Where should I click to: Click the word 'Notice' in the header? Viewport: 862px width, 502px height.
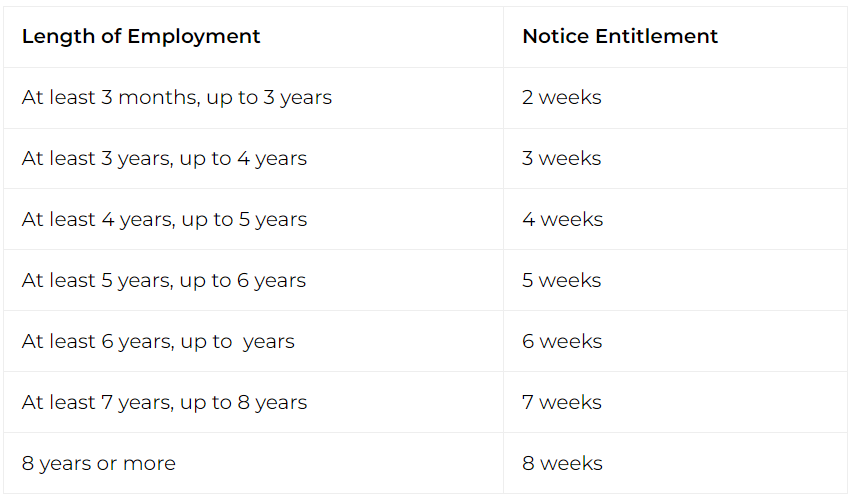[555, 37]
